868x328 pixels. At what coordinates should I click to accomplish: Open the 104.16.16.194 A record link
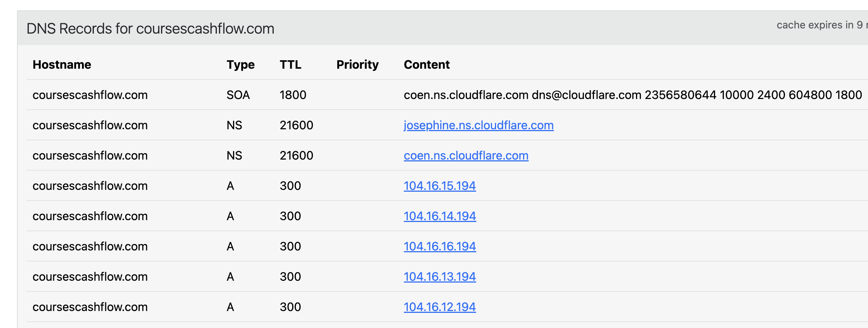pos(440,247)
